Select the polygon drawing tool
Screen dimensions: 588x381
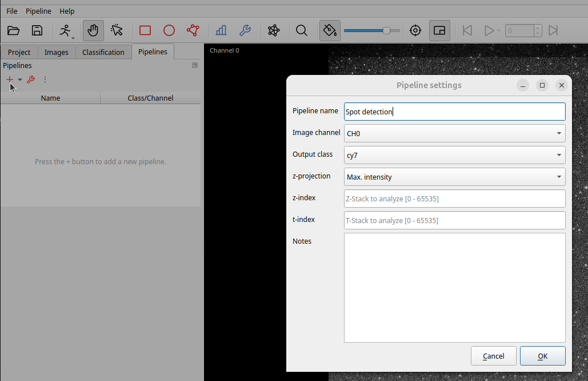coord(193,31)
